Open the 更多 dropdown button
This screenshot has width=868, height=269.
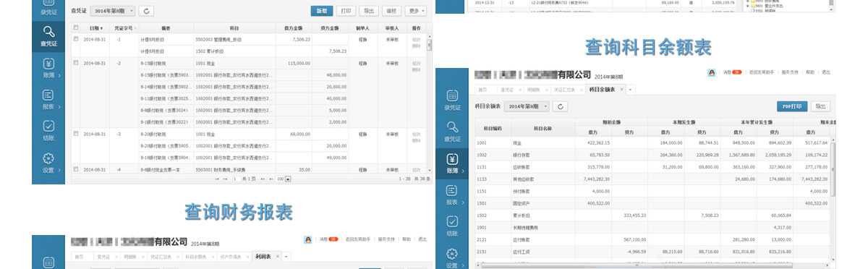(415, 11)
